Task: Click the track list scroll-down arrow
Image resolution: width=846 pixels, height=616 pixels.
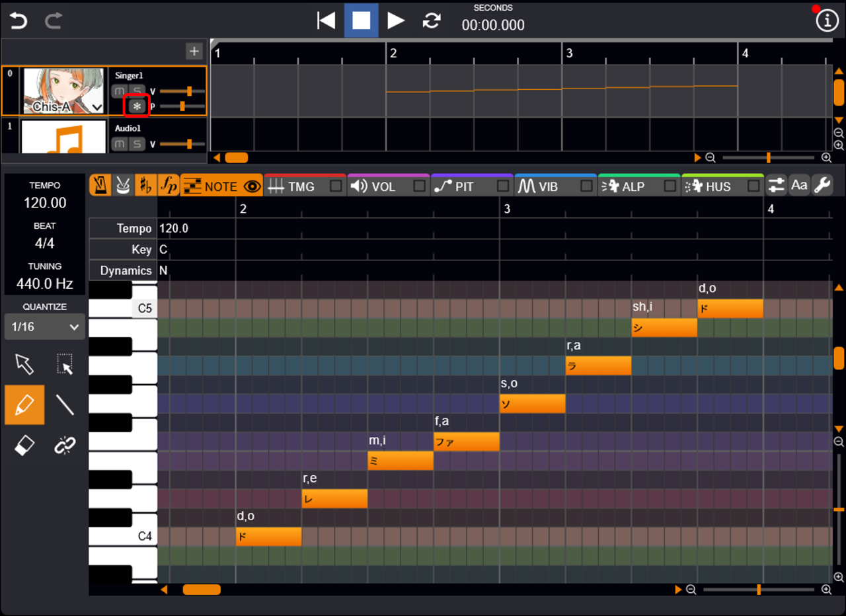Action: [839, 120]
